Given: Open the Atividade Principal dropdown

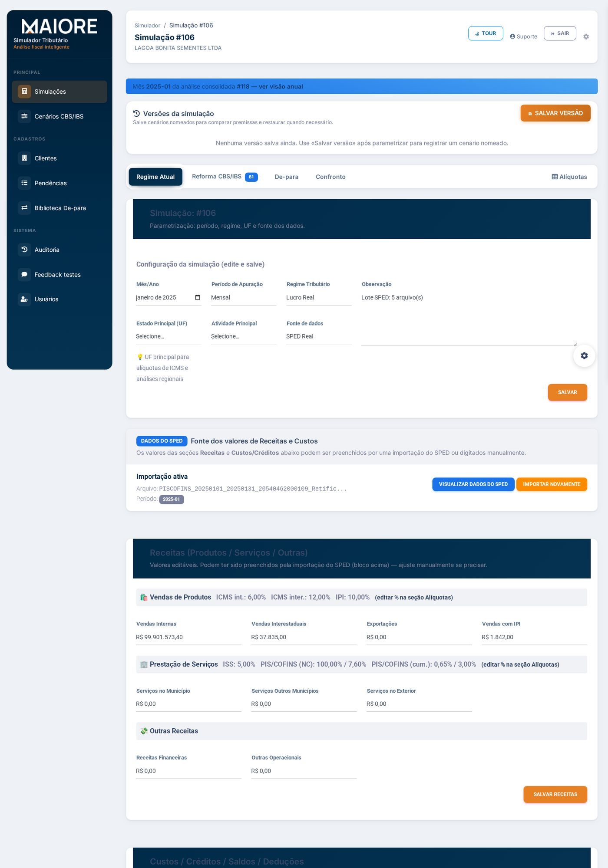Looking at the screenshot, I should point(244,336).
